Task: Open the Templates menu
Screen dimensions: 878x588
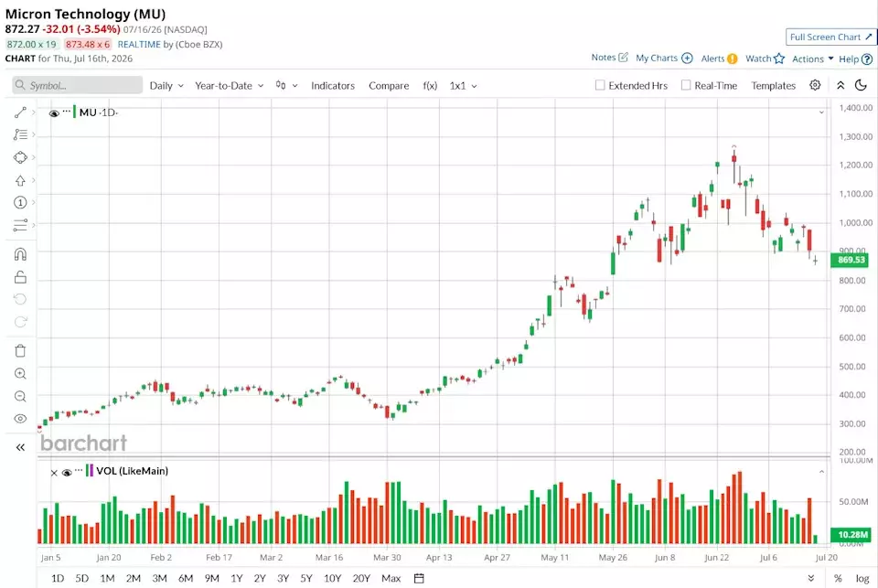Action: (774, 86)
